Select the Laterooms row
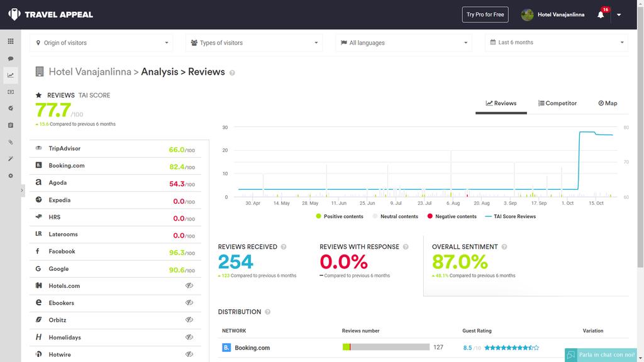The width and height of the screenshot is (644, 362). [116, 234]
